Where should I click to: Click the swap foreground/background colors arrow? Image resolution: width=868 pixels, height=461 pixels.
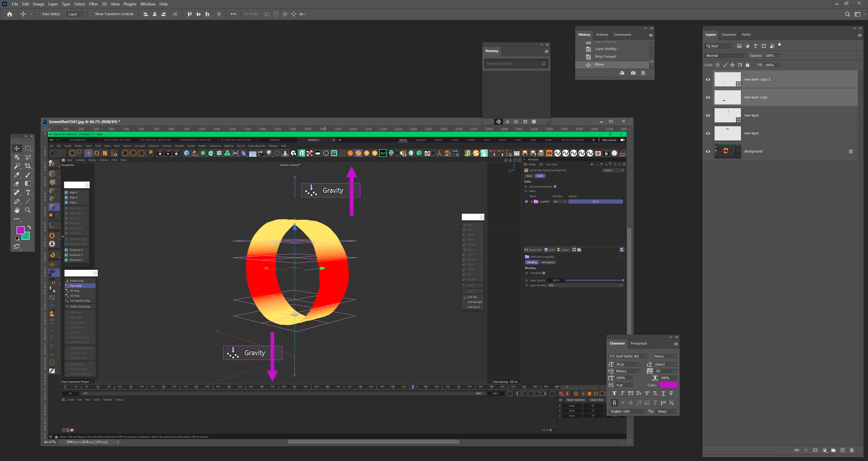29,227
